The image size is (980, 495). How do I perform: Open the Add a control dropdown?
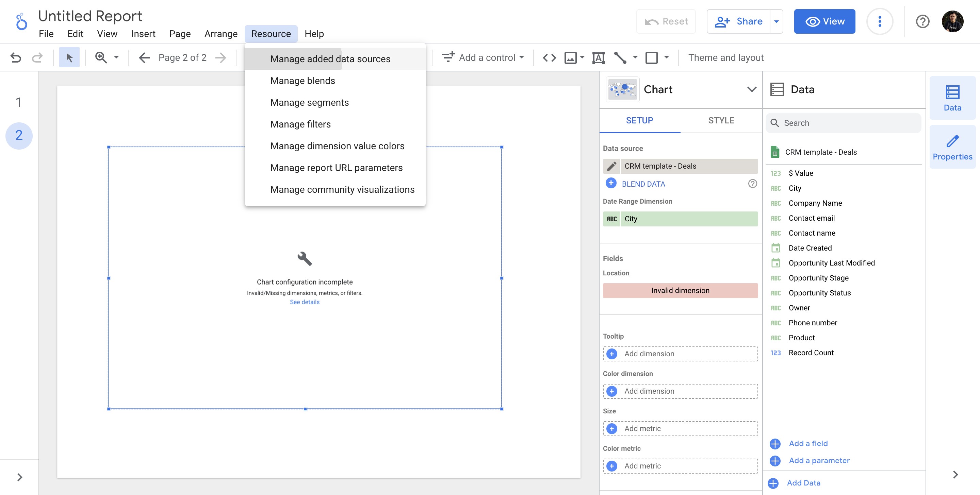(483, 57)
